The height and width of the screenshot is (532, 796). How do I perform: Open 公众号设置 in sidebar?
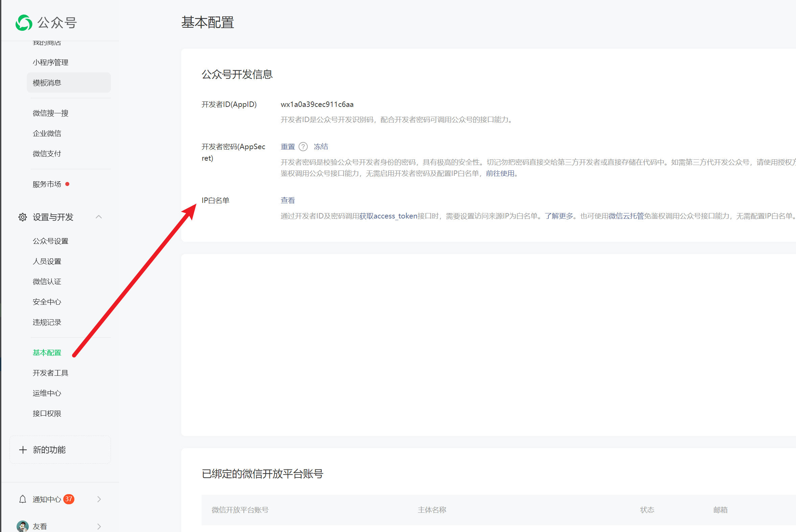pos(50,241)
